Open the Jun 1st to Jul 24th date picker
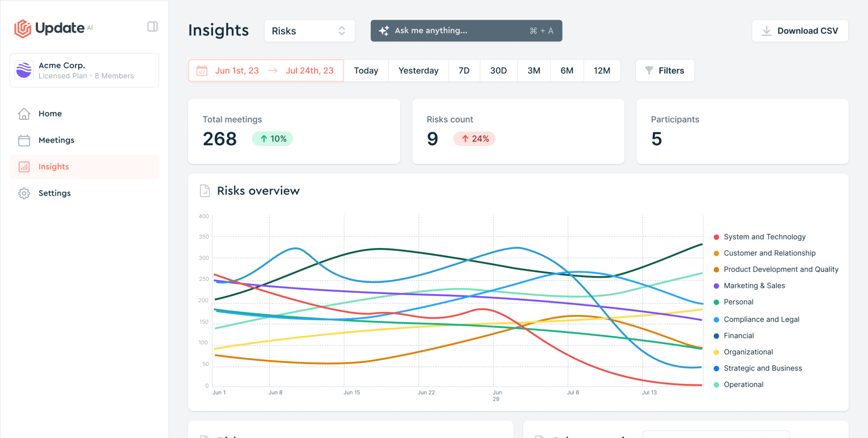The image size is (868, 438). pyautogui.click(x=274, y=71)
